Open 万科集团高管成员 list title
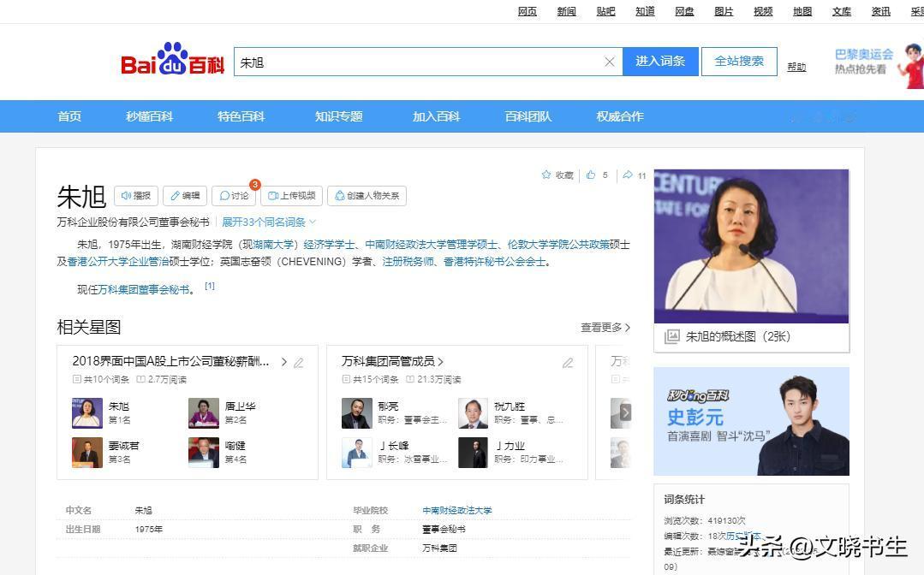Viewport: 924px width, 575px height. pyautogui.click(x=392, y=361)
